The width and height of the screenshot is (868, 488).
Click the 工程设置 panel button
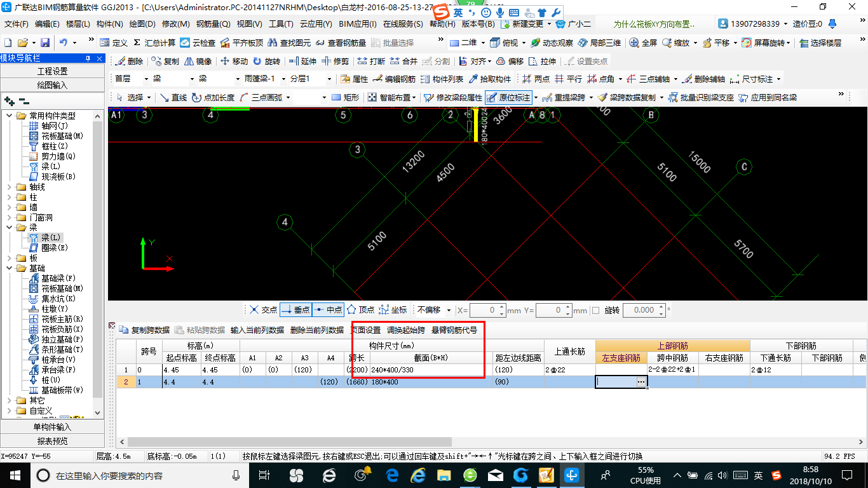pyautogui.click(x=52, y=71)
